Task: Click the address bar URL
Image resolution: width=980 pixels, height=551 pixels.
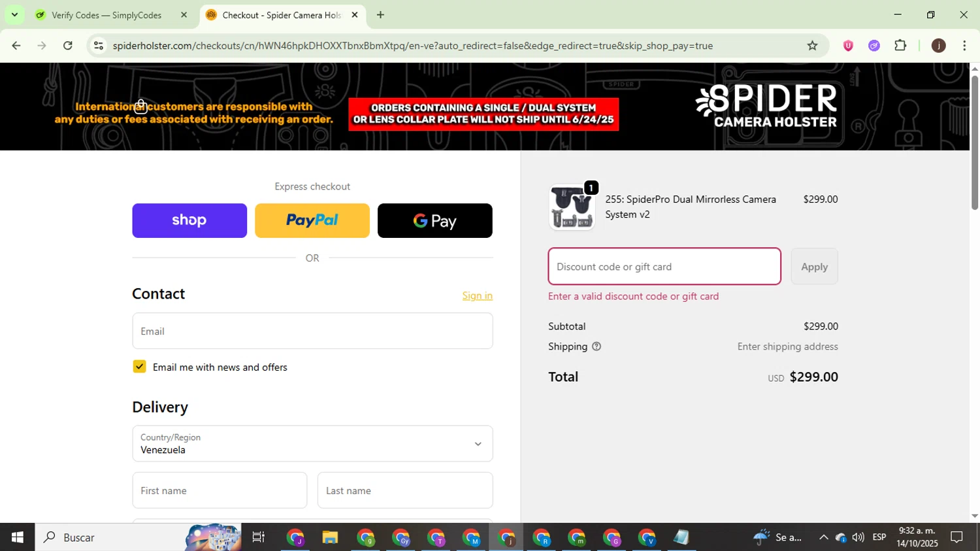Action: tap(412, 46)
